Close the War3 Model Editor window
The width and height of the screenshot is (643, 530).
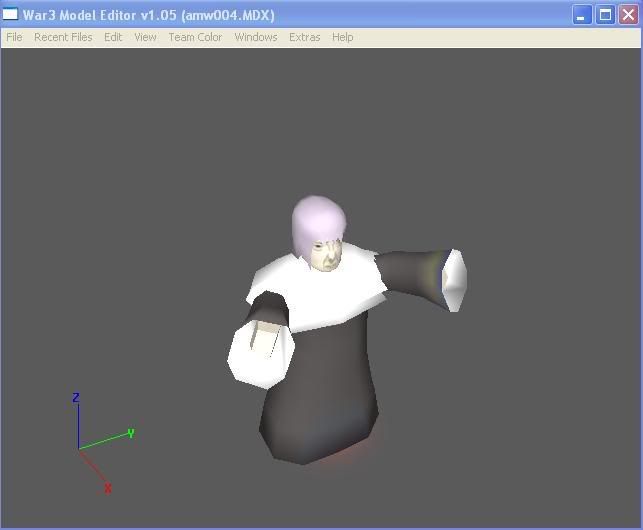coord(628,15)
